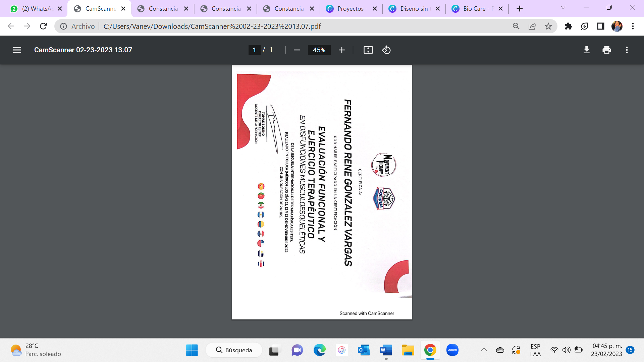Show hidden system tray icons
The image size is (644, 362).
click(484, 350)
